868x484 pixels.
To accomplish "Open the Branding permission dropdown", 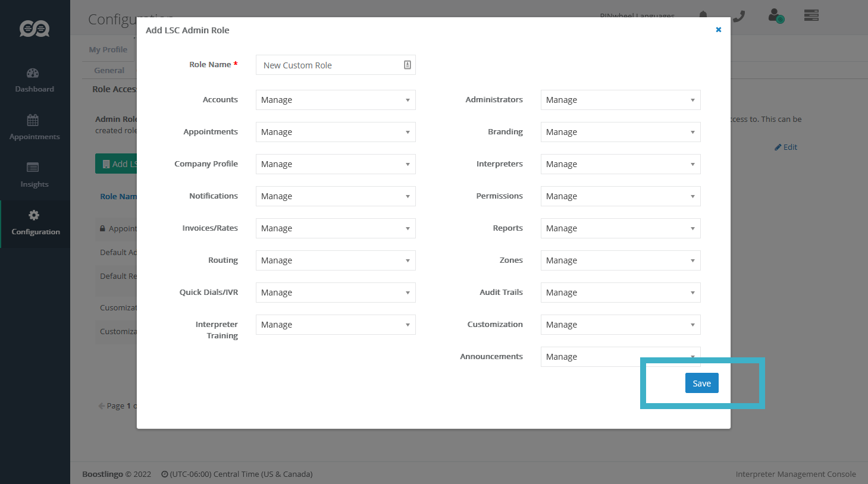I will 620,132.
